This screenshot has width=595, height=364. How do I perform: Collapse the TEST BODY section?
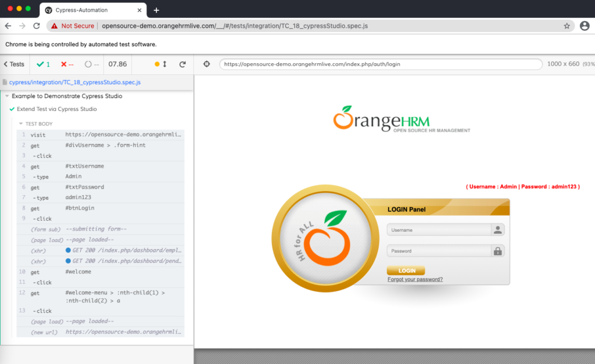(21, 124)
